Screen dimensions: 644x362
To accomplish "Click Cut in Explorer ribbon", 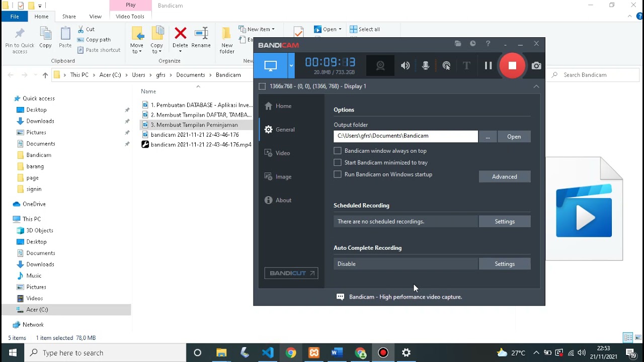I will (x=86, y=30).
